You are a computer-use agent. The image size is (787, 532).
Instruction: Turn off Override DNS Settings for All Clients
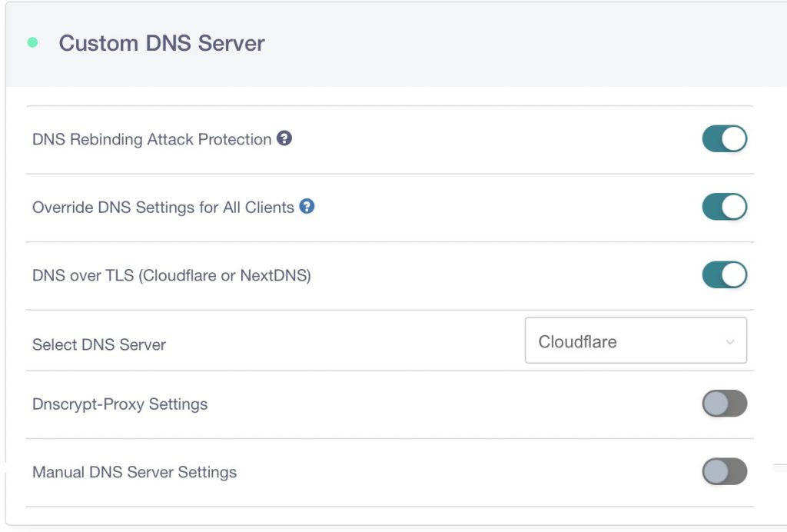click(724, 207)
